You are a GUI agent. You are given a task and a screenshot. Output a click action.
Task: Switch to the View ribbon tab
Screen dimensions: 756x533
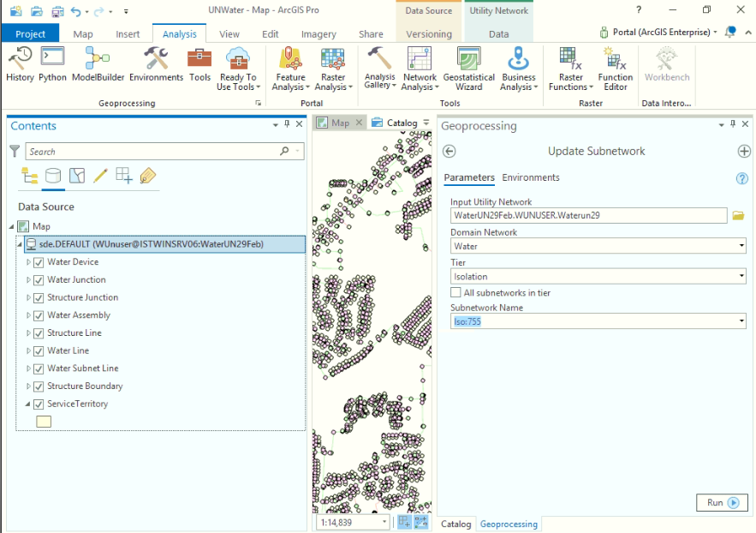[x=229, y=33]
